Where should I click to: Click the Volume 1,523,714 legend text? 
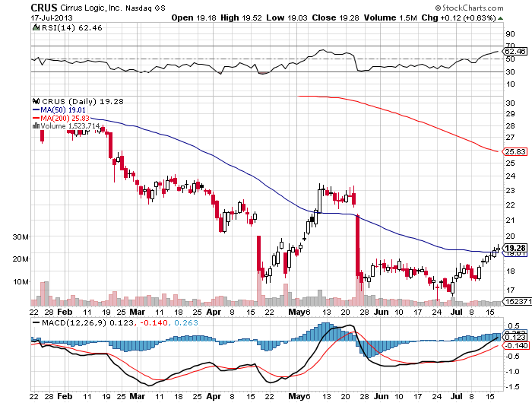pyautogui.click(x=70, y=126)
